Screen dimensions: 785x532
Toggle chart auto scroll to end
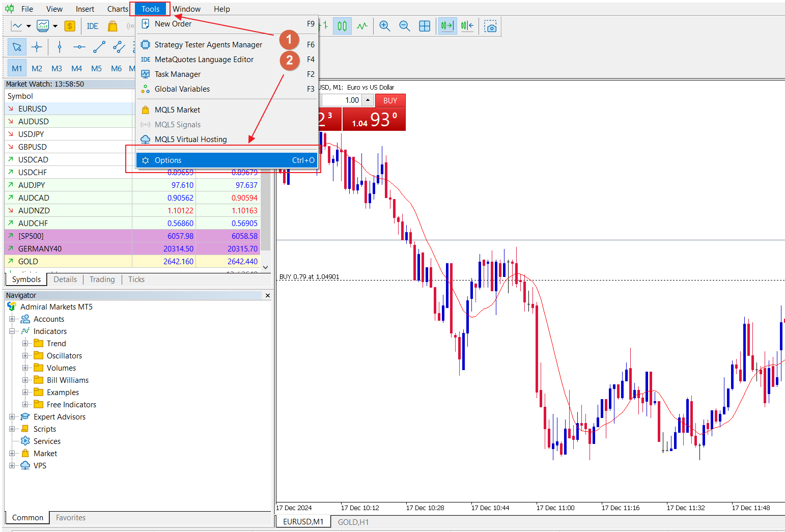tap(447, 26)
